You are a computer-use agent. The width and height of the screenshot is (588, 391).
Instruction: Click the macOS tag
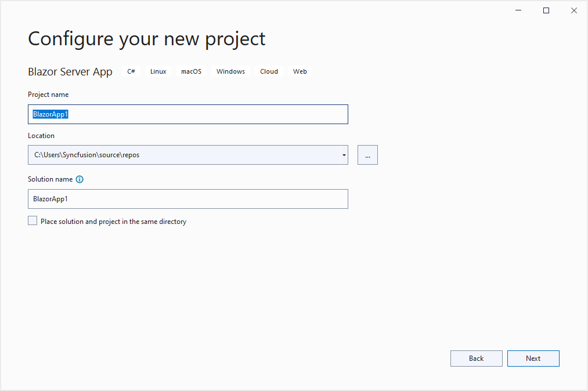[191, 71]
